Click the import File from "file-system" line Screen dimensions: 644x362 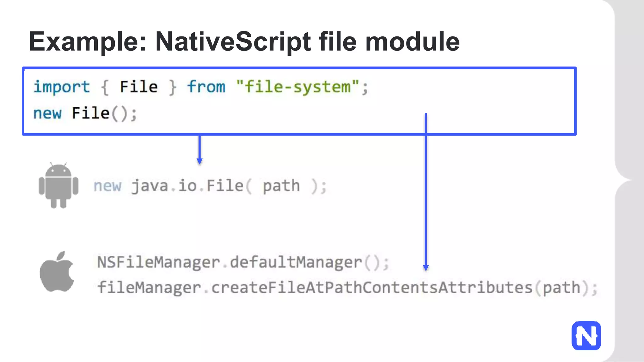tap(201, 87)
